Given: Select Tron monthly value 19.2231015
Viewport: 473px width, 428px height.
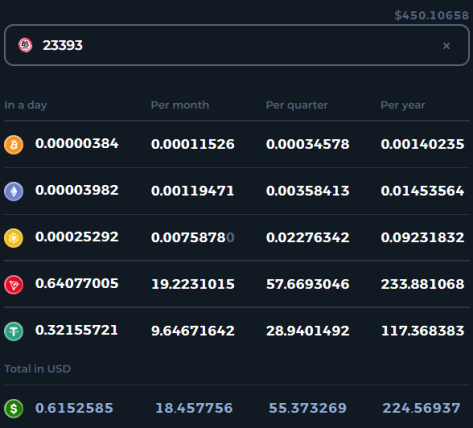Looking at the screenshot, I should [x=193, y=284].
